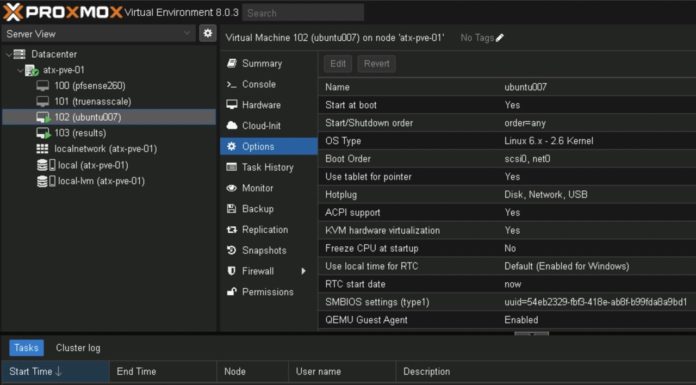
Task: Click the Snapshots history icon
Action: pyautogui.click(x=231, y=250)
